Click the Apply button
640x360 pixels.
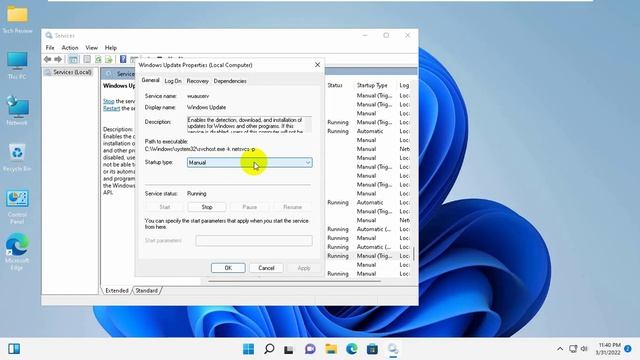pos(304,268)
